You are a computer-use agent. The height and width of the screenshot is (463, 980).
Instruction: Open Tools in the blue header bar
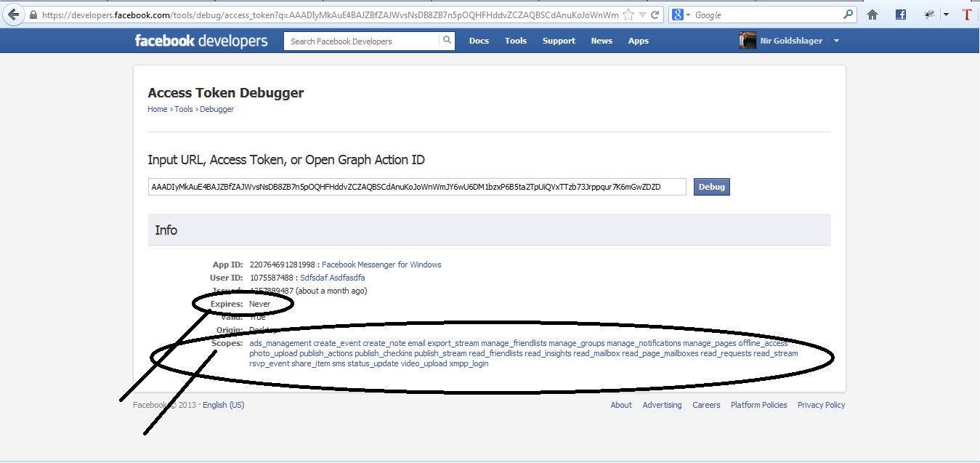(516, 41)
